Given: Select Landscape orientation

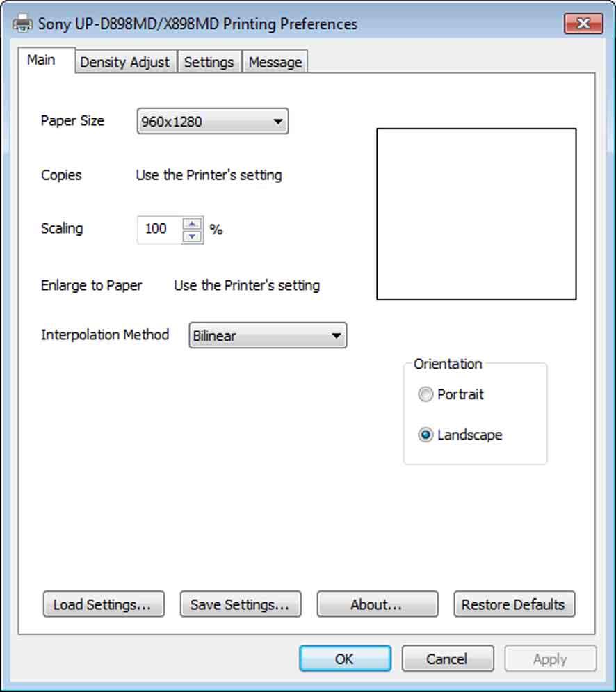Looking at the screenshot, I should point(460,435).
